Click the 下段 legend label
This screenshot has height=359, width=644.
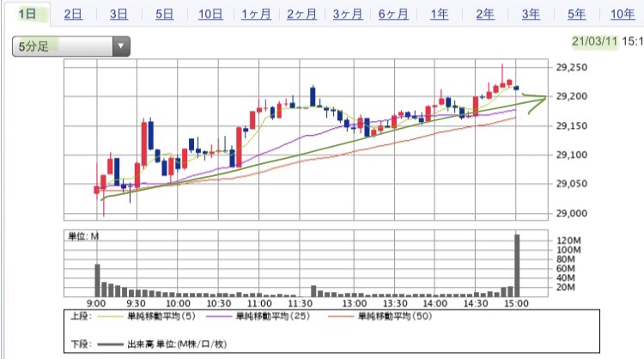(x=81, y=344)
